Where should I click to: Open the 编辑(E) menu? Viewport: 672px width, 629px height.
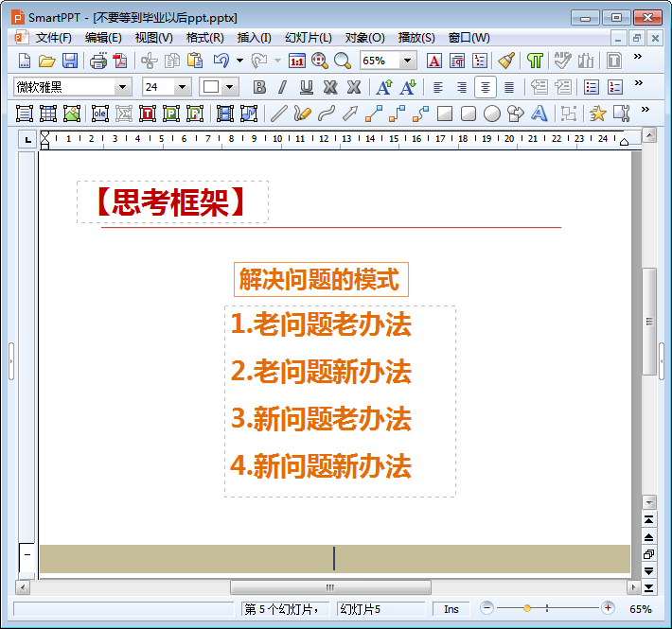pyautogui.click(x=103, y=38)
